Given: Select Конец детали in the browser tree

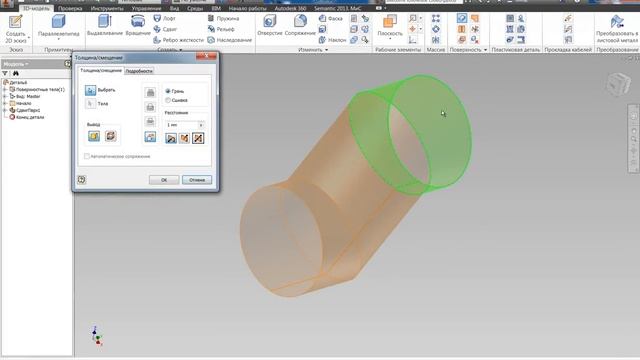Looking at the screenshot, I should (30, 117).
